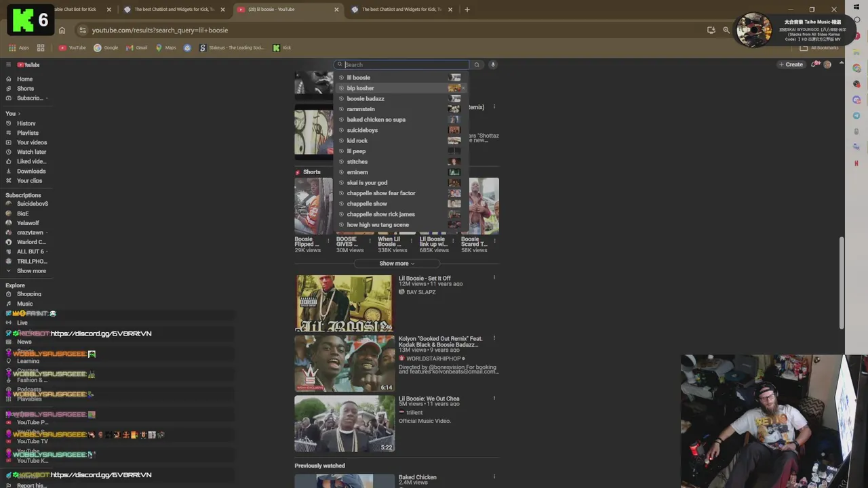Image resolution: width=868 pixels, height=488 pixels.
Task: Click the address bar URL
Action: pos(160,30)
